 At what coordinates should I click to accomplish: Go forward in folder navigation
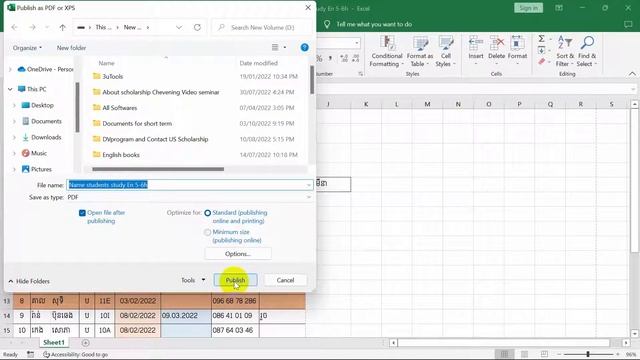(32, 27)
